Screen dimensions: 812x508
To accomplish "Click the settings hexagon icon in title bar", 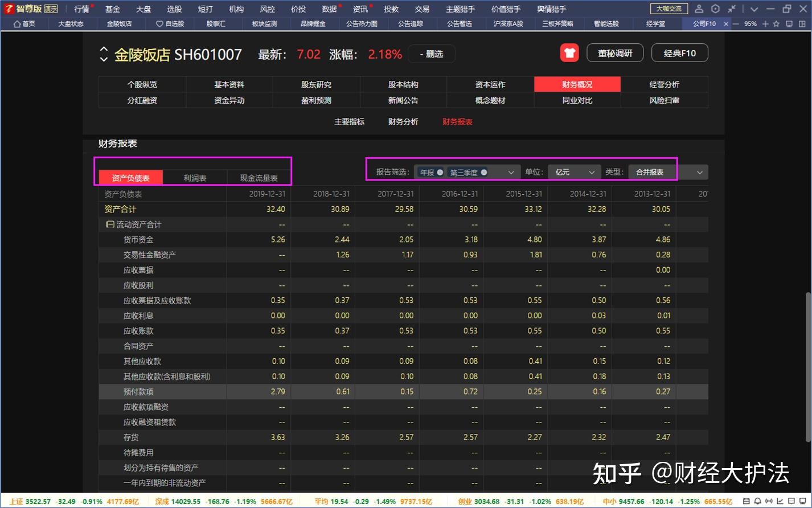I will click(x=716, y=9).
